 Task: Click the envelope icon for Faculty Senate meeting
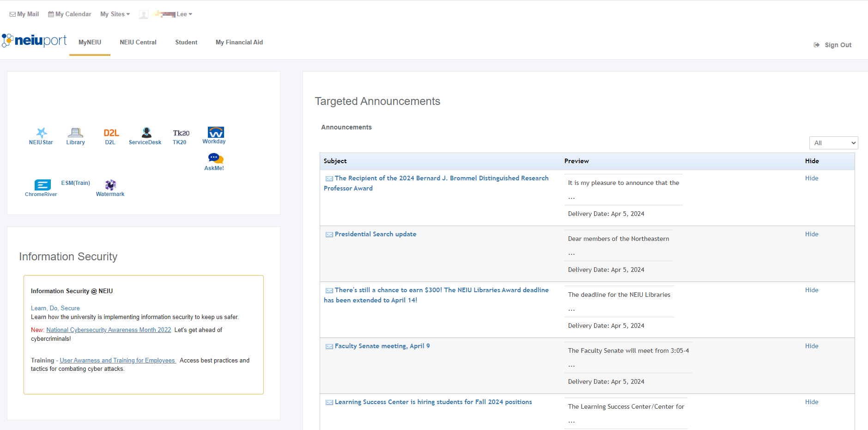pyautogui.click(x=329, y=346)
